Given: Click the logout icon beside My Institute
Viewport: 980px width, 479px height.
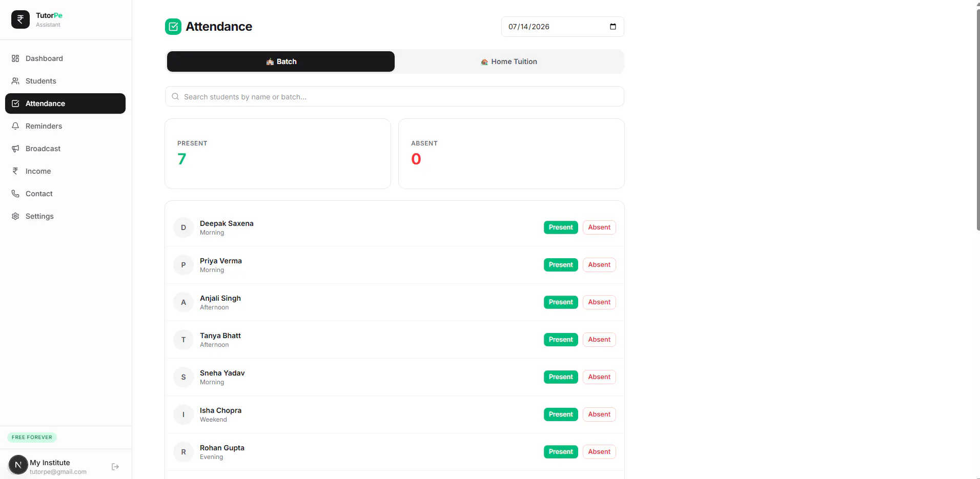Looking at the screenshot, I should pos(115,467).
